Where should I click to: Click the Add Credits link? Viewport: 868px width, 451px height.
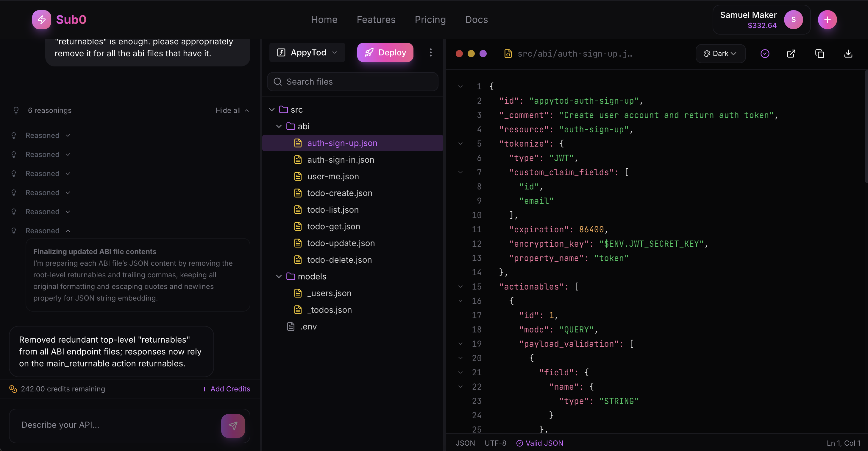226,389
